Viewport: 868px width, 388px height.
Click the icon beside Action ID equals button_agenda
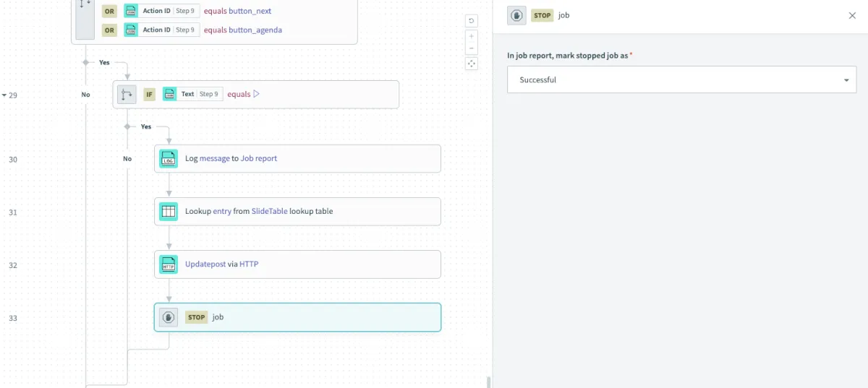tap(131, 30)
